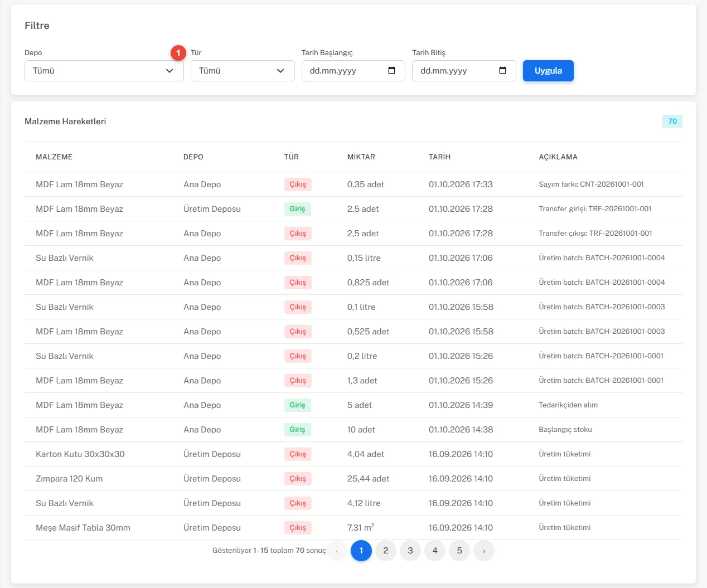Click the Uygula button
Viewport: 707px width, 588px height.
pos(548,71)
